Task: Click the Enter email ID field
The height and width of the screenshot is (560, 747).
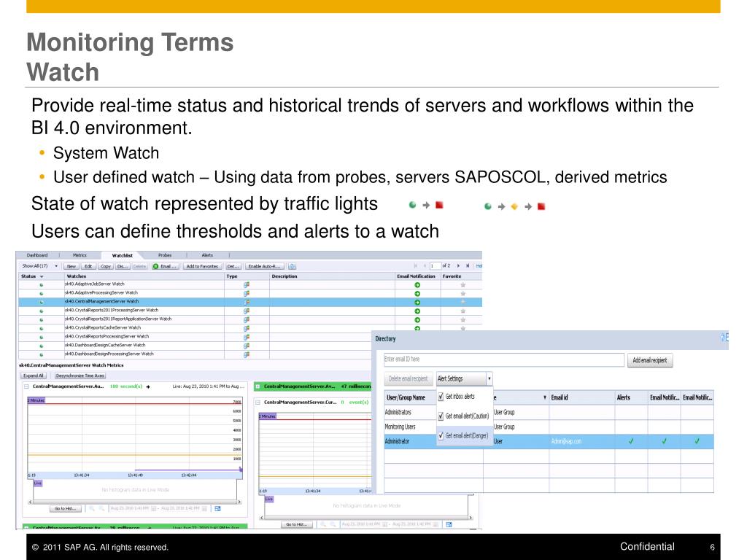Action: 503,359
